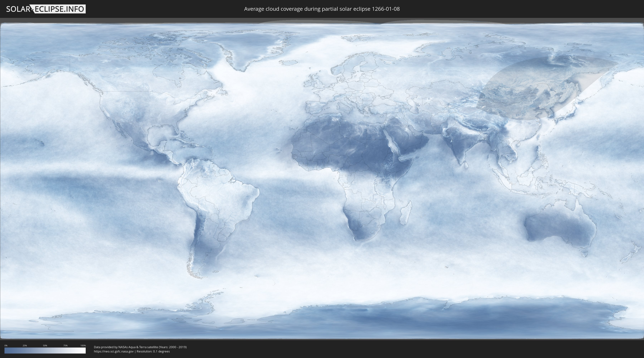Click the cloud coverage color gradient bar
Image resolution: width=644 pixels, height=358 pixels.
[45, 350]
